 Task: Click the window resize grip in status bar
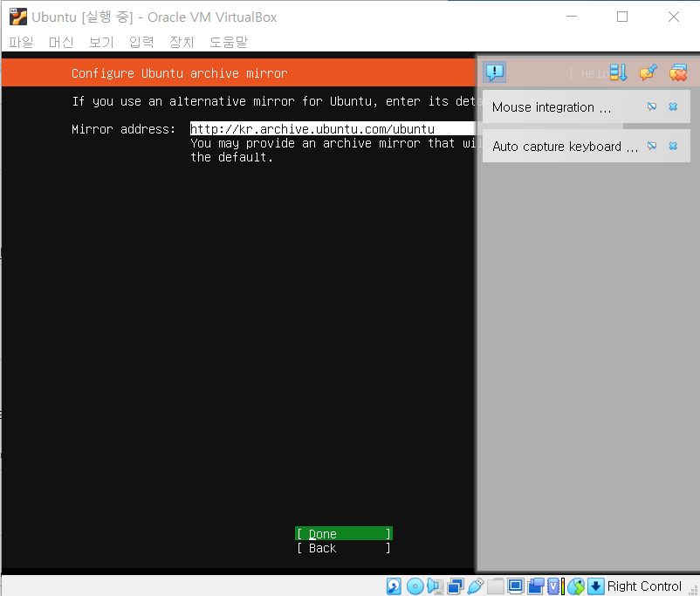[693, 590]
